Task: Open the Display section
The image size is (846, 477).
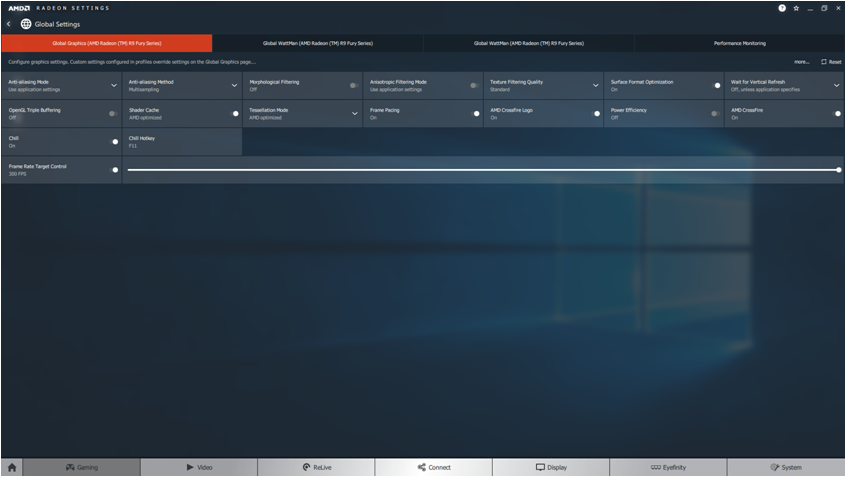Action: 551,467
